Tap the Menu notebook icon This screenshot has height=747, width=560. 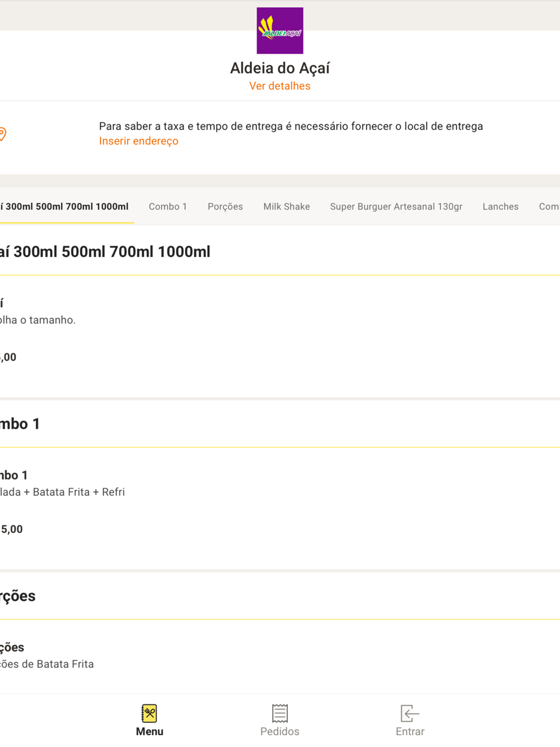[x=150, y=713]
